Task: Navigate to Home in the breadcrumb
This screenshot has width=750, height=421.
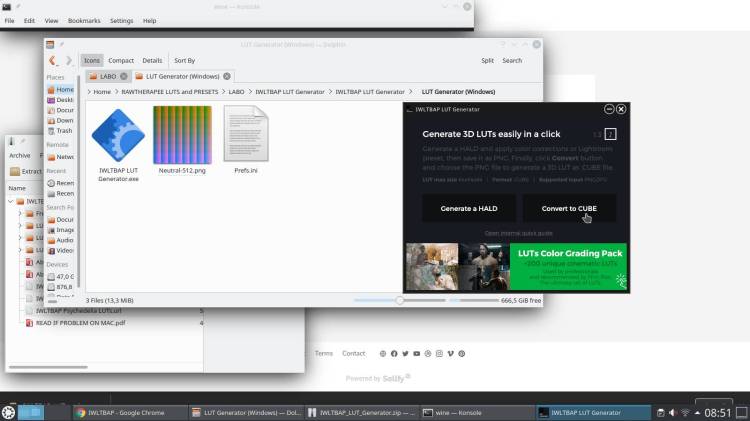Action: (x=102, y=92)
